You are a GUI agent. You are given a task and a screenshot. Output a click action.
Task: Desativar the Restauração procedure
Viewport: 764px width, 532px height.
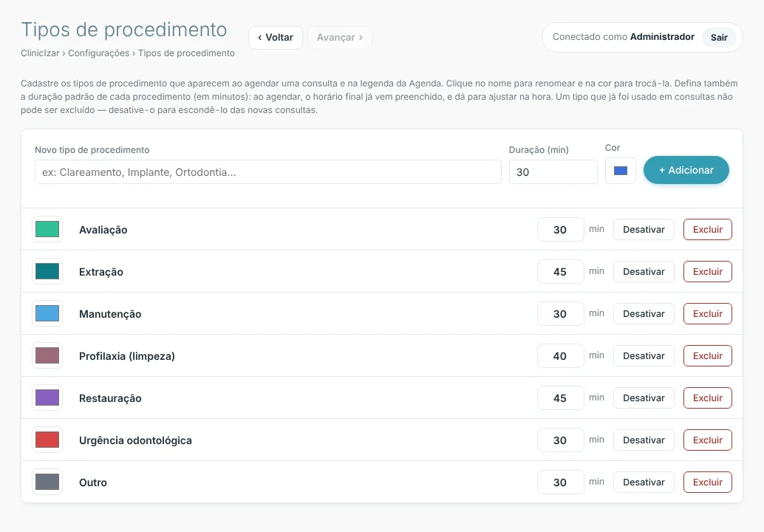coord(644,398)
